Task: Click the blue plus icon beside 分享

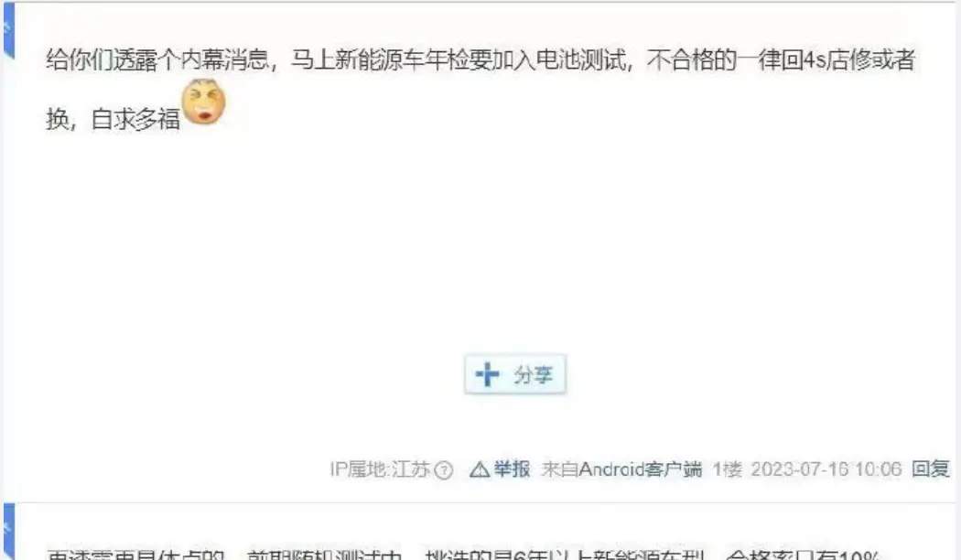Action: click(x=487, y=373)
